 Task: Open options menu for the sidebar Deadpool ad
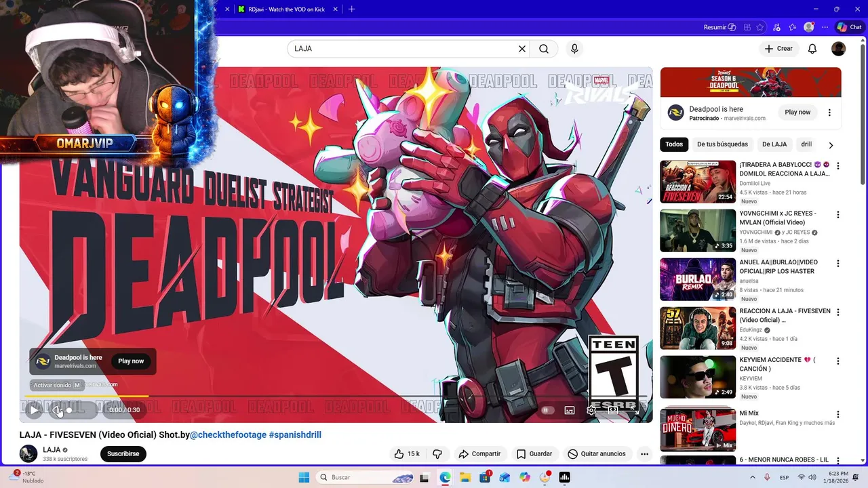[829, 113]
